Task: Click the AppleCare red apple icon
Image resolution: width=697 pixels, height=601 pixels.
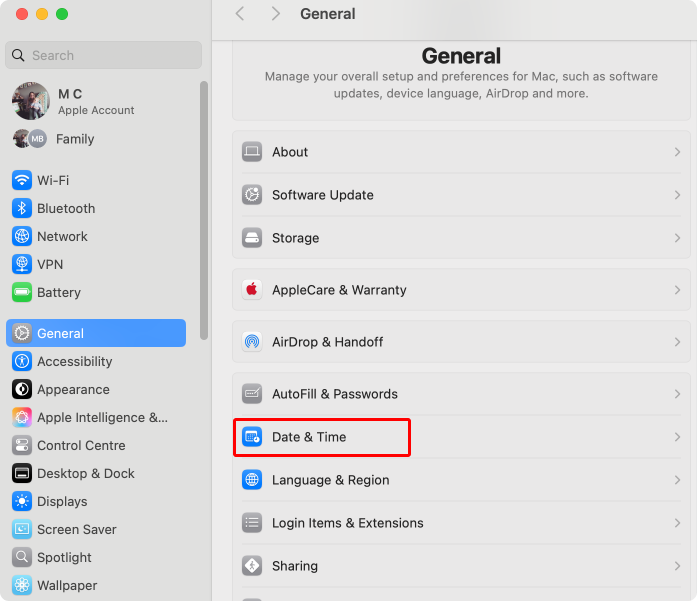Action: [x=252, y=290]
